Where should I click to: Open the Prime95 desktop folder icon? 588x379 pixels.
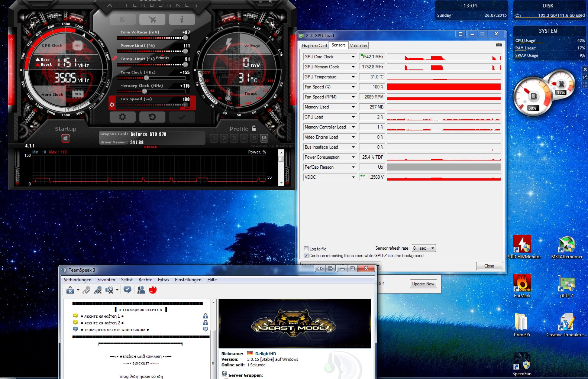522,325
